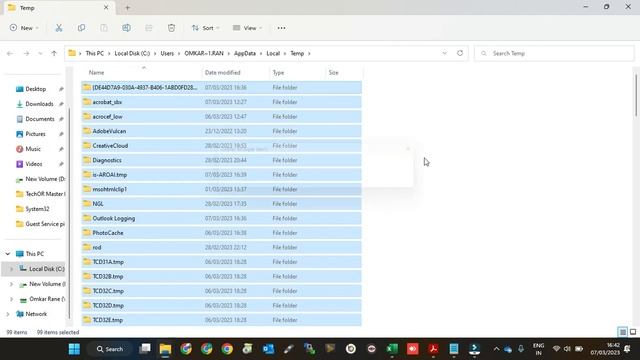640x360 pixels.
Task: Open the New item dropdown
Action: click(x=24, y=28)
